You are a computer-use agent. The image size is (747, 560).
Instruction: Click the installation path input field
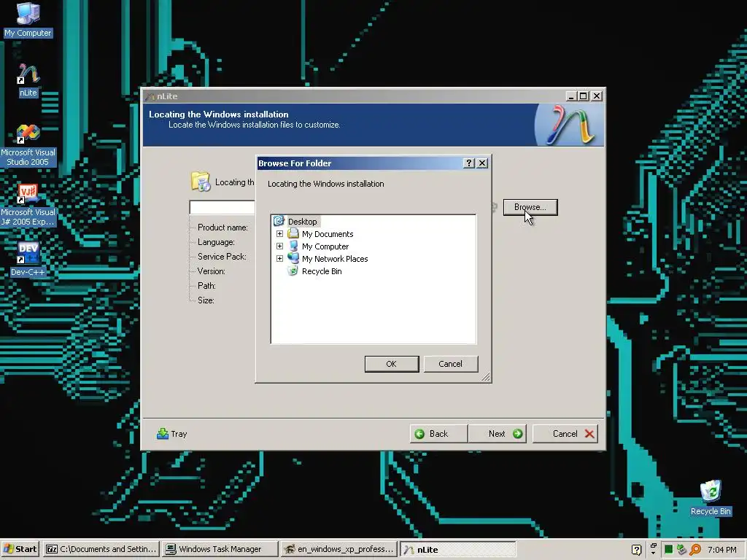[222, 207]
